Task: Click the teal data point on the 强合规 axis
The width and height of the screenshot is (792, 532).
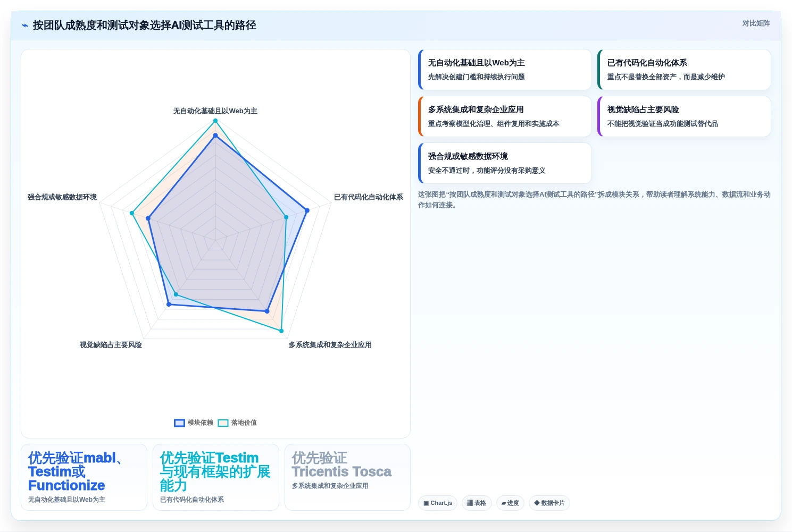Action: click(132, 213)
